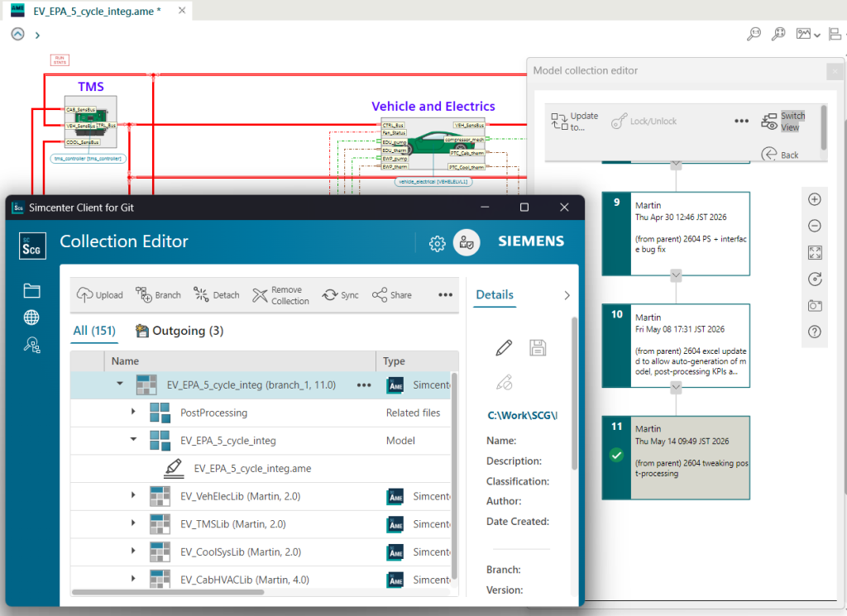Click zoom 1:1 magnifier in sketch toolbar

[754, 35]
